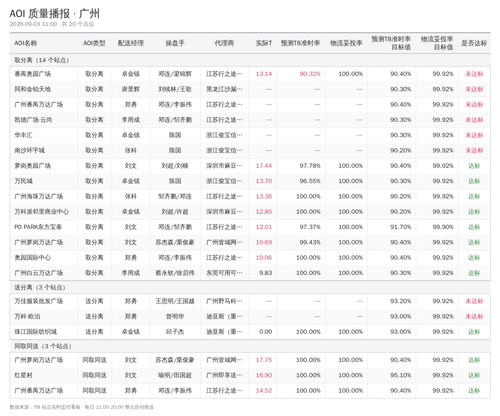Click the 实际T value '13.36'

click(264, 197)
